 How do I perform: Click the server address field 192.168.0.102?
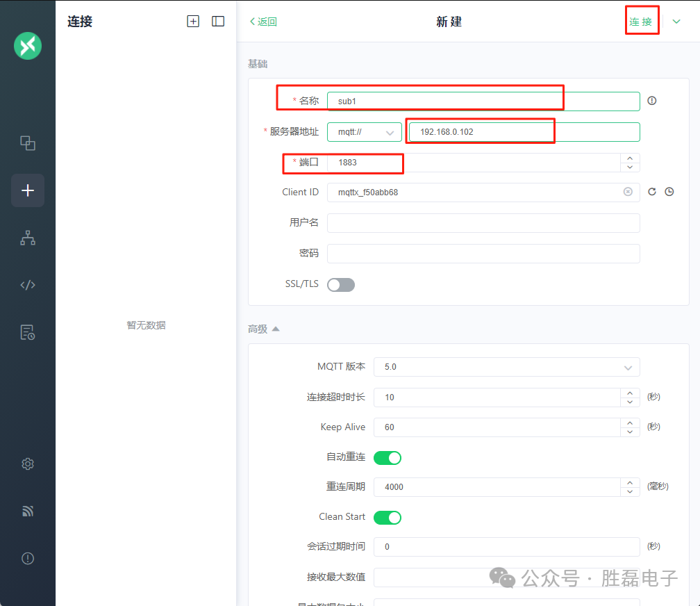pyautogui.click(x=524, y=132)
